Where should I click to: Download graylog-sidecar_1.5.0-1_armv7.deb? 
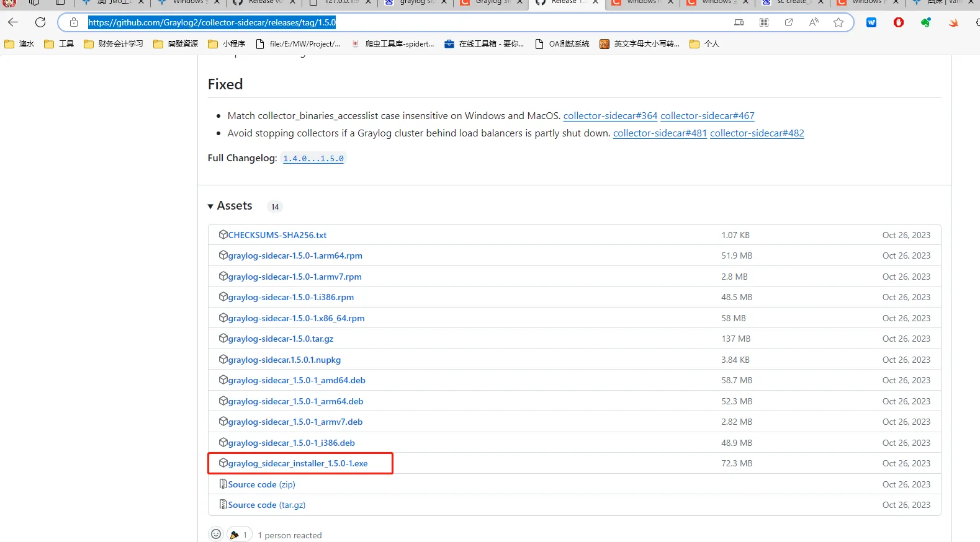pos(295,422)
